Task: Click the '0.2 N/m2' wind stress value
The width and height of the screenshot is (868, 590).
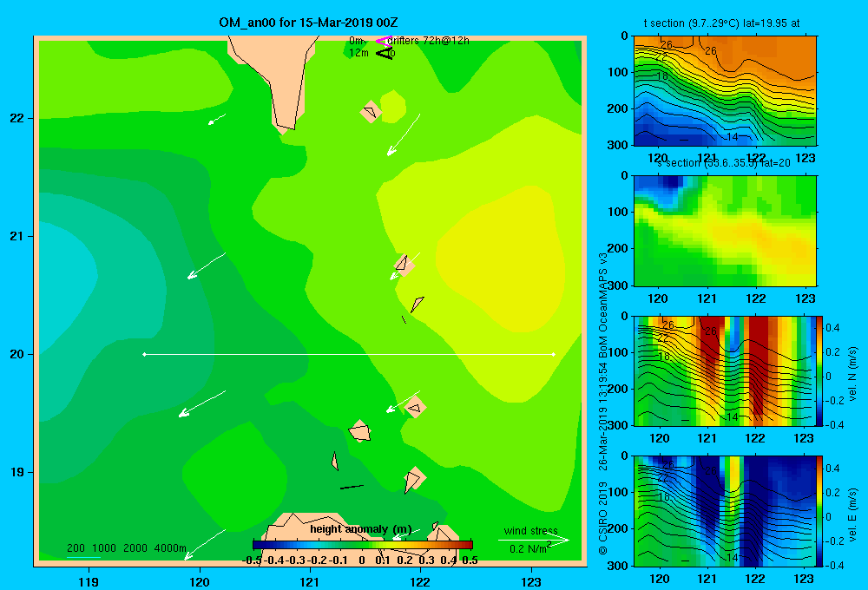Action: point(530,548)
